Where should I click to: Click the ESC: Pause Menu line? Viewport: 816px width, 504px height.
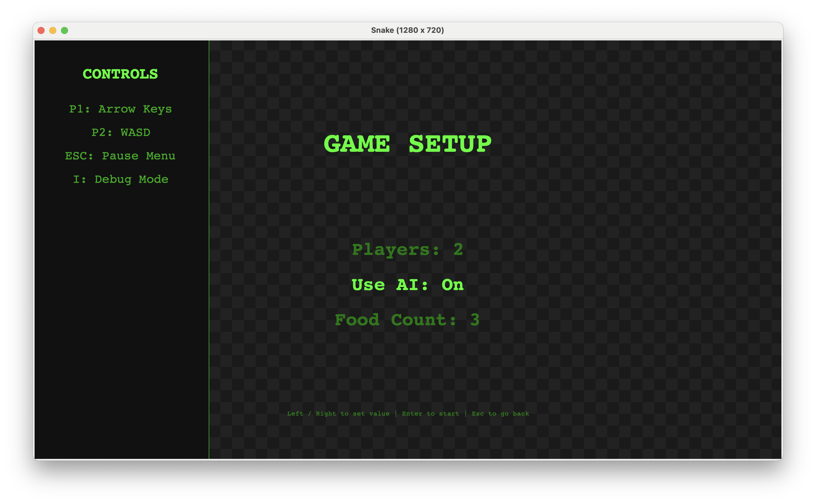point(120,156)
